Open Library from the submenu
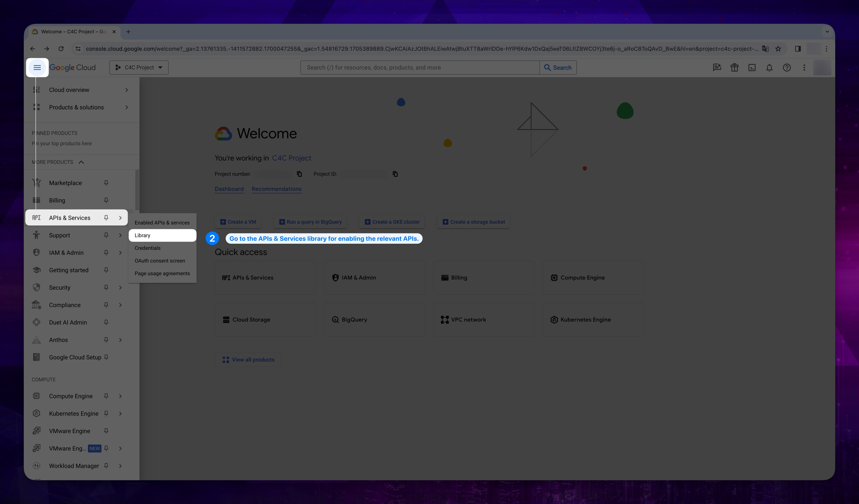 pyautogui.click(x=162, y=236)
